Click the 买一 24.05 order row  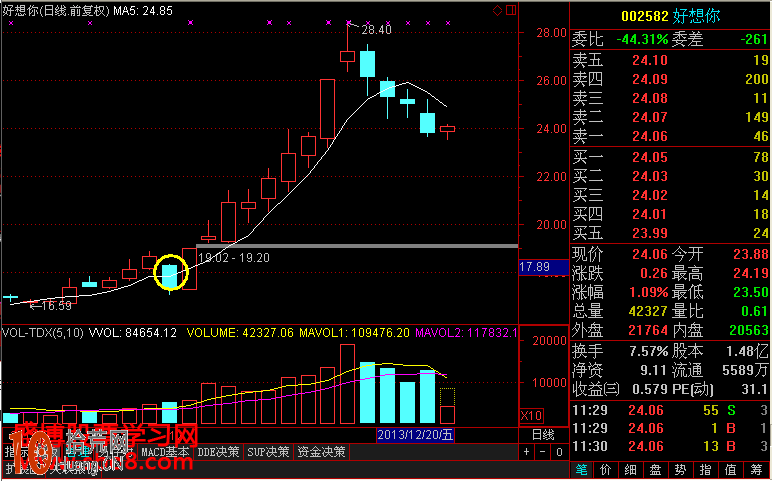670,157
